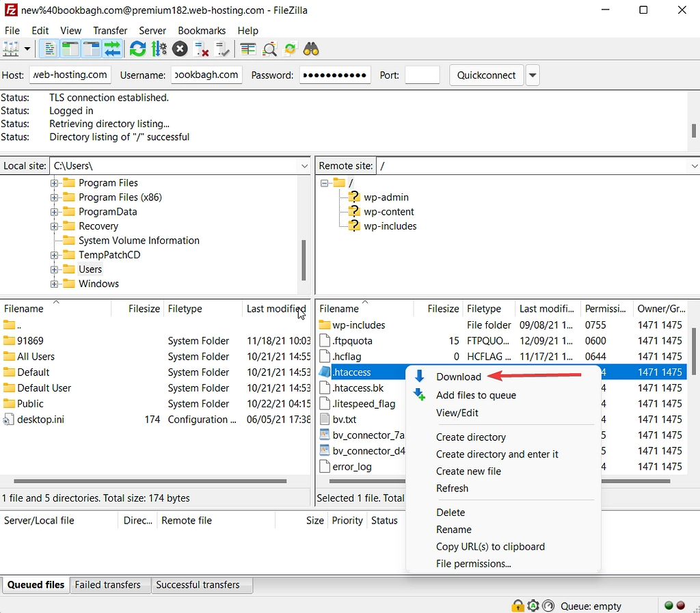Screen dimensions: 700x613
Task: Expand the Program Files (x86) node
Action: (54, 197)
